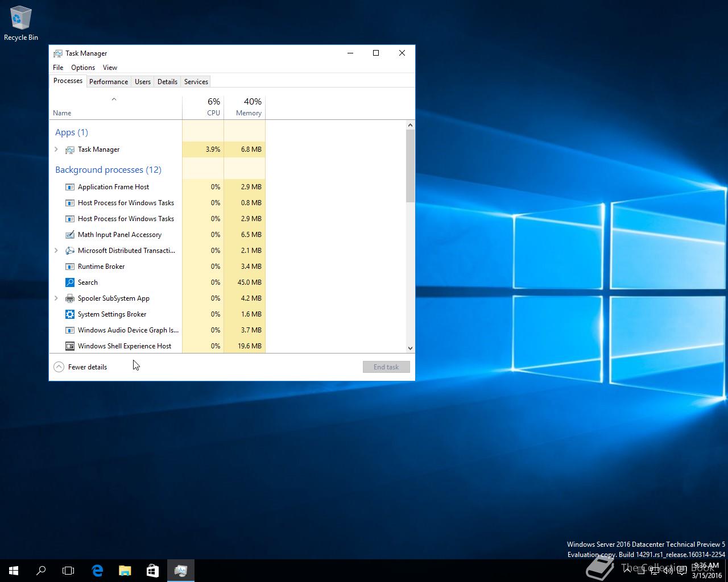Open the Recycle Bin desktop icon
Screen dimensions: 728x582
pyautogui.click(x=21, y=24)
